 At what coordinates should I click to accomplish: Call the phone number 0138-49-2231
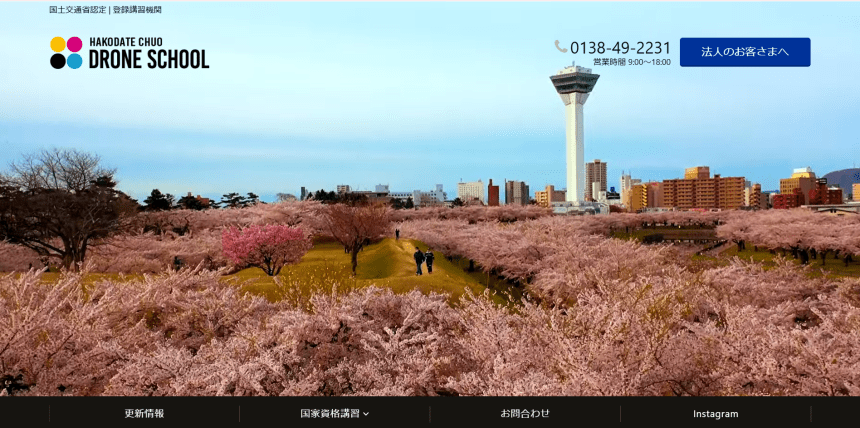(626, 47)
